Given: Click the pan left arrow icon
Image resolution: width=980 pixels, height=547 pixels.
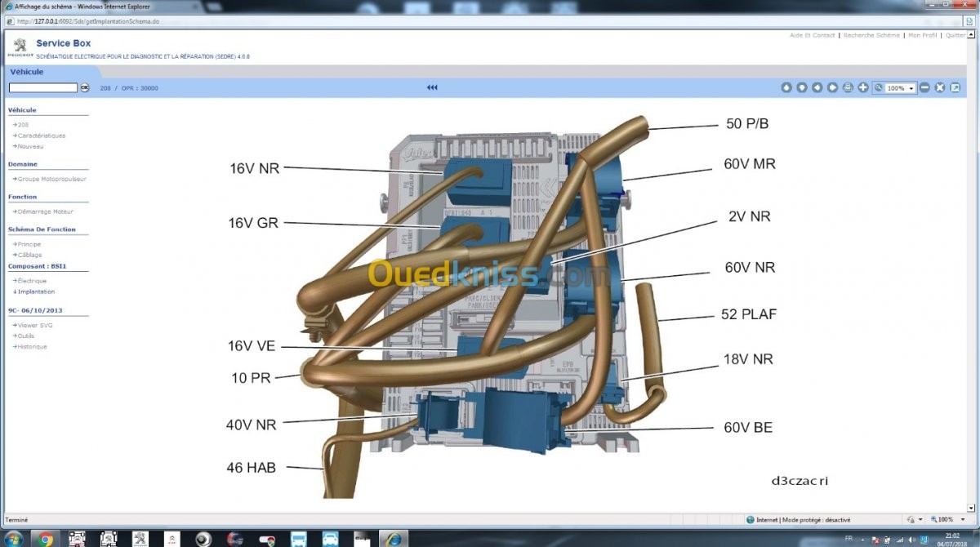Looking at the screenshot, I should tap(817, 87).
